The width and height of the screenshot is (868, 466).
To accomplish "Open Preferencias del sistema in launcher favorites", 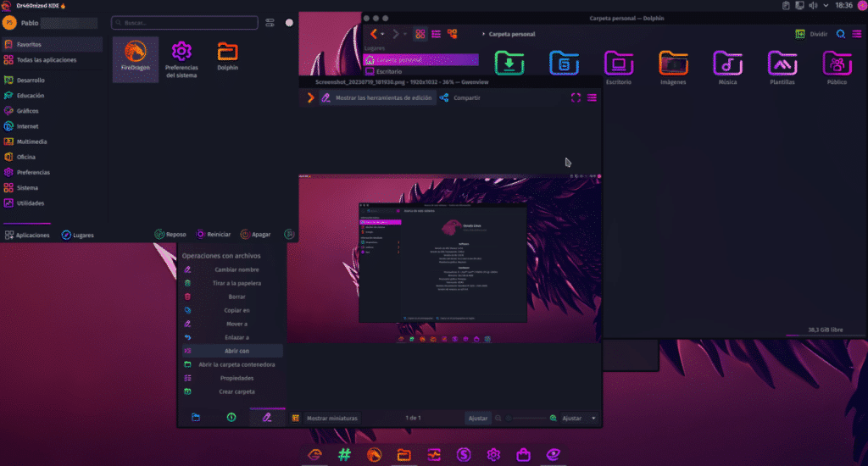I will point(181,60).
